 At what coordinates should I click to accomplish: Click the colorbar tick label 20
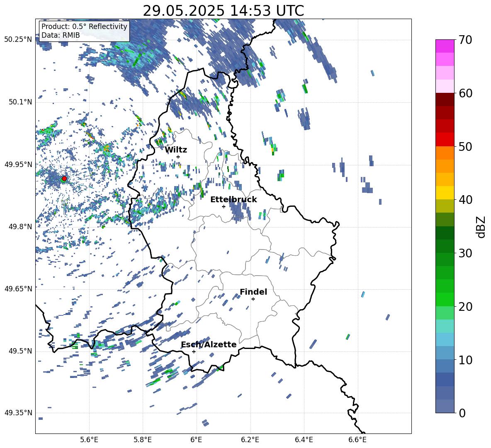(465, 307)
